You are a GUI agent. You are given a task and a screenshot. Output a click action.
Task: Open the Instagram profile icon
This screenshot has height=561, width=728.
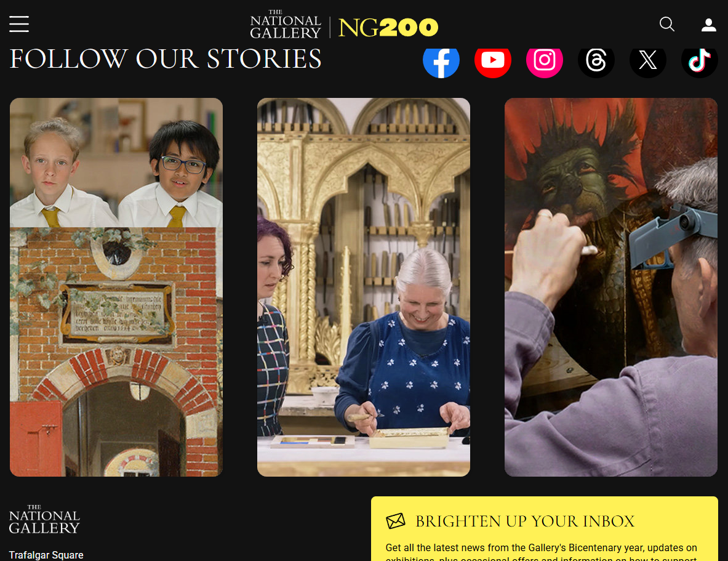click(x=544, y=60)
